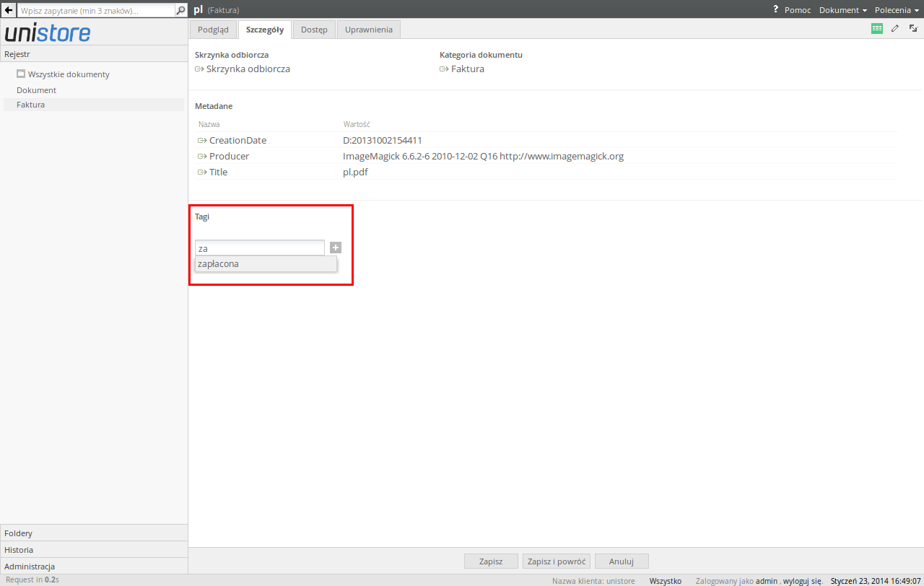Click the admin user link
This screenshot has height=586, width=924.
point(767,581)
